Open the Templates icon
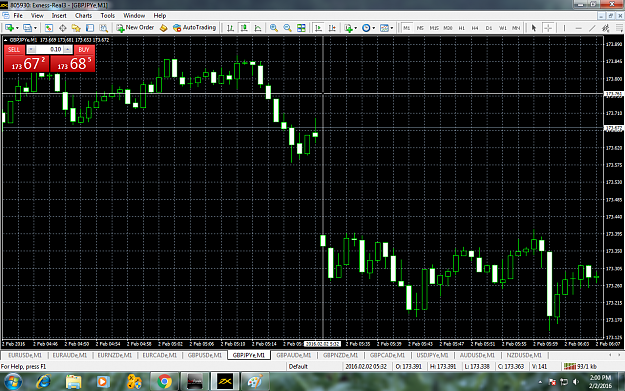This screenshot has height=391, width=625. [384, 28]
